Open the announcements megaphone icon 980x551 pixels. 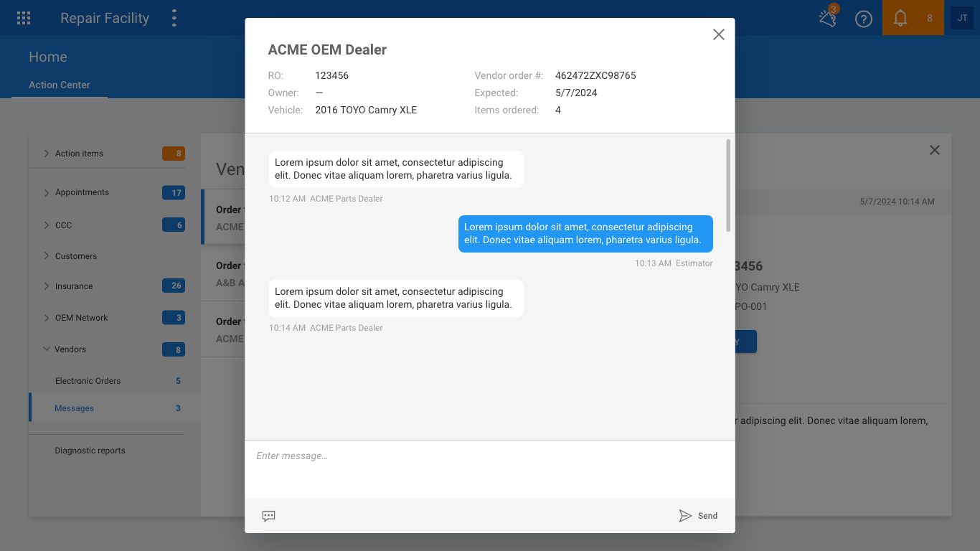coord(828,19)
